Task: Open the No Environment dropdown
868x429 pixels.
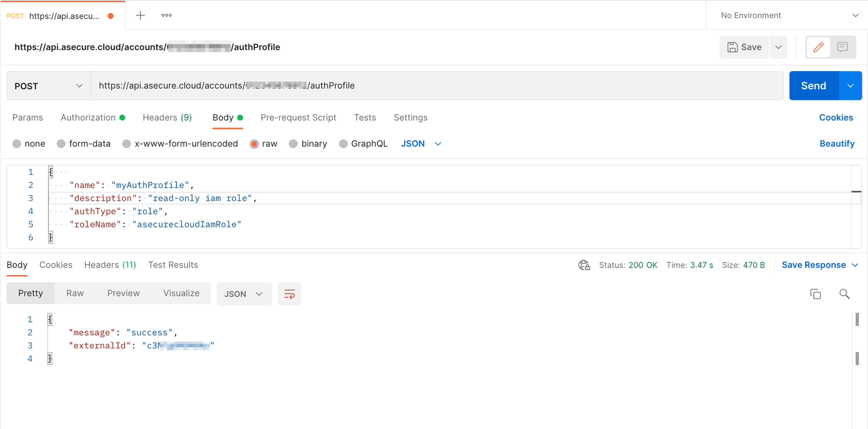Action: (x=789, y=15)
